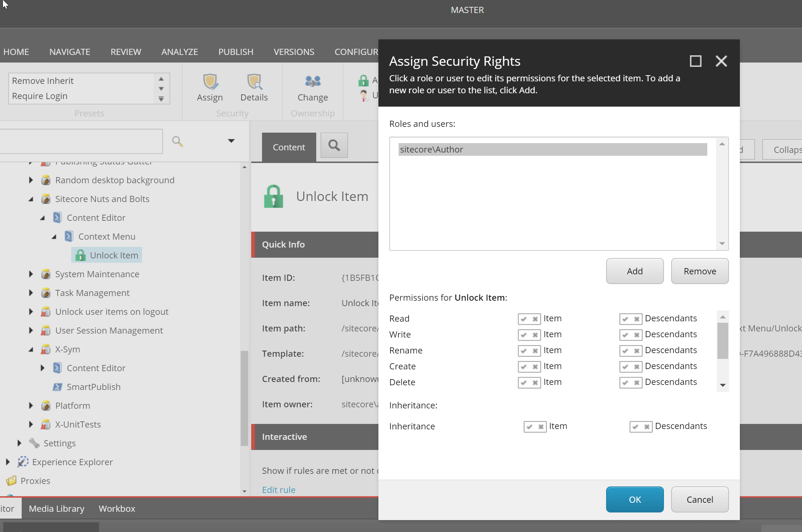Screen dimensions: 802x532
Task: Click the Cancel button
Action: 700,499
